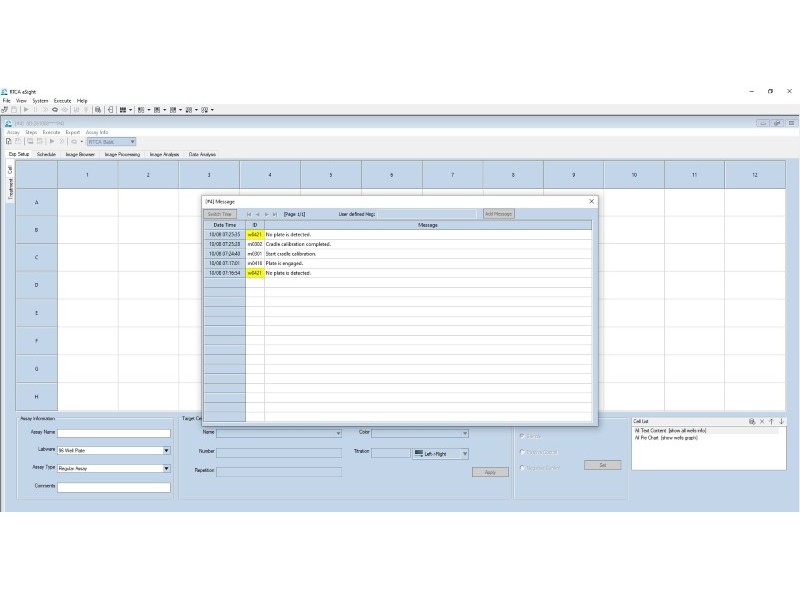This screenshot has width=800, height=600.
Task: Click the User defined Msg input field
Action: 429,214
